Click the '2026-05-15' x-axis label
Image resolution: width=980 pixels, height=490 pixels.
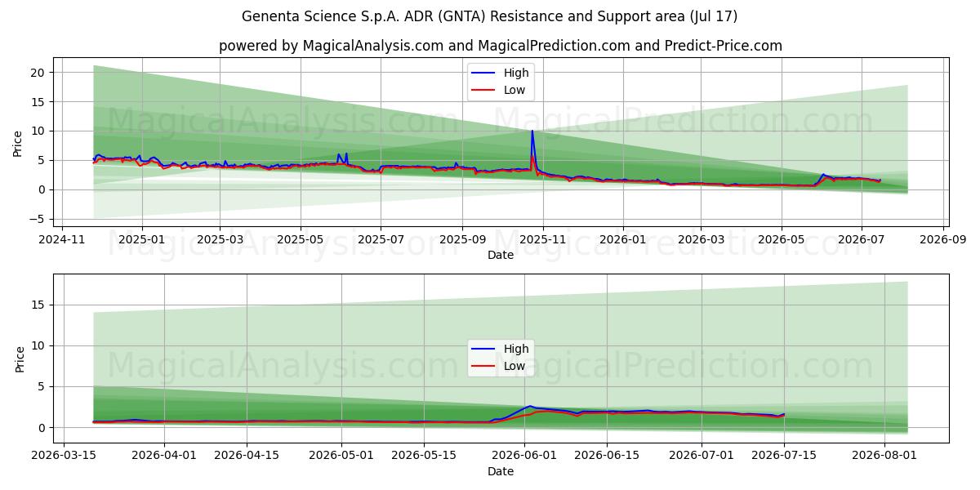coord(424,457)
